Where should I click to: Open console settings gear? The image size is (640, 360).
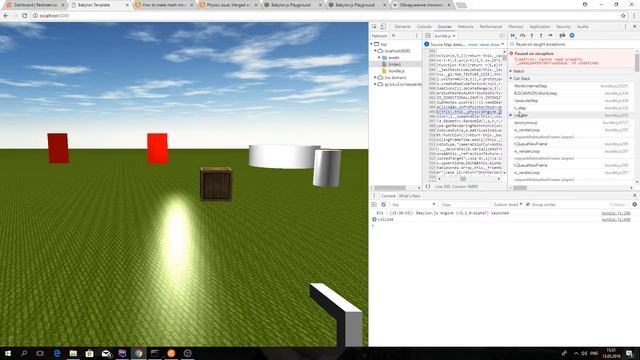(634, 204)
